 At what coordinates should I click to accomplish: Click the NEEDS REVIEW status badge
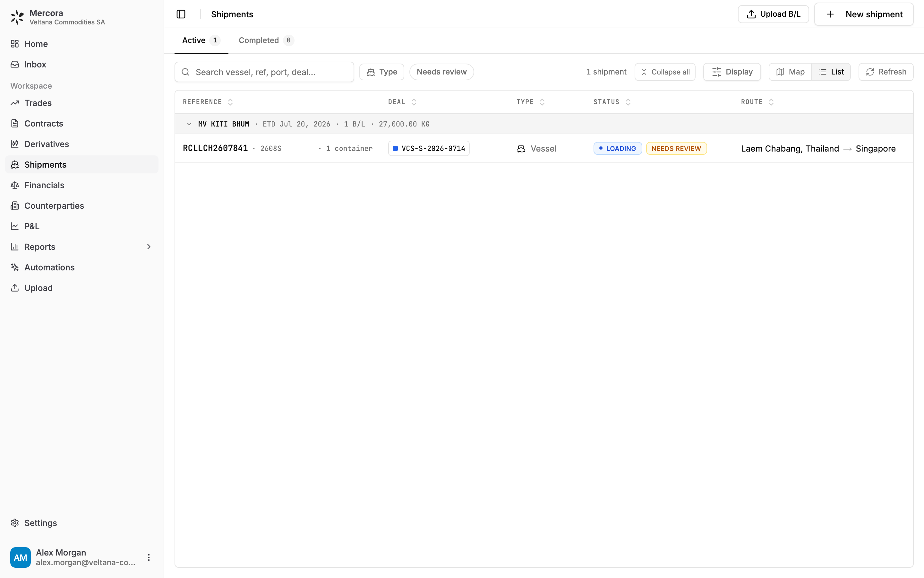[676, 148]
